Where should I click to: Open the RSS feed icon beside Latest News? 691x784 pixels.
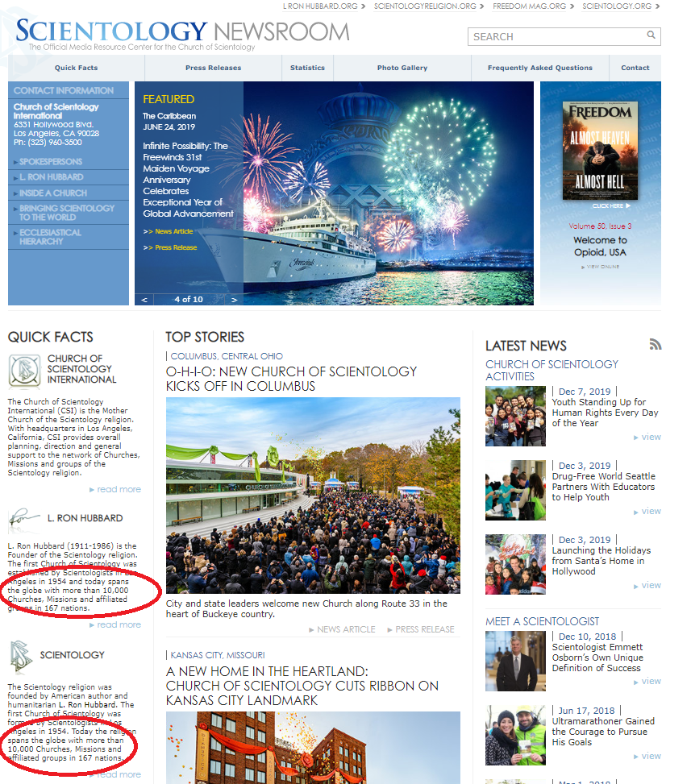tap(655, 344)
